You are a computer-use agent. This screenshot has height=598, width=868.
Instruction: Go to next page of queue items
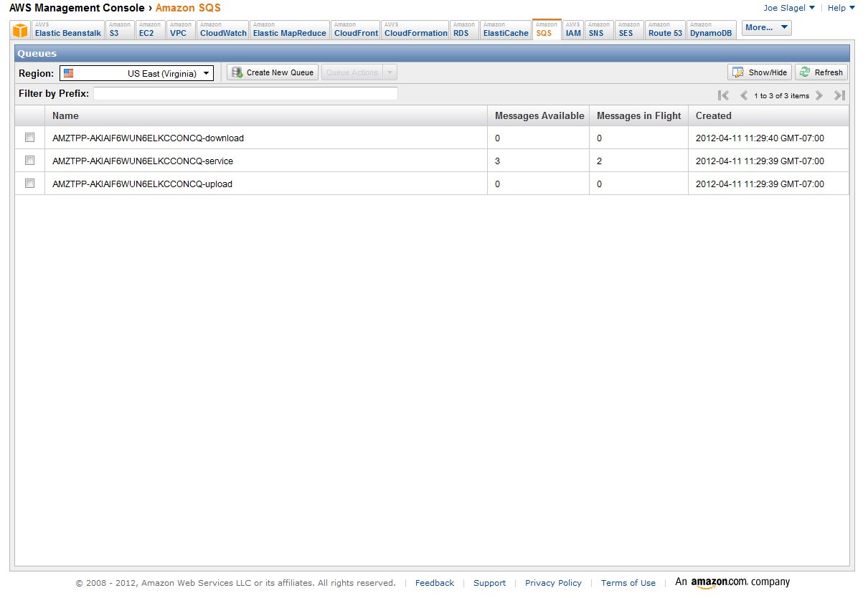coord(819,95)
